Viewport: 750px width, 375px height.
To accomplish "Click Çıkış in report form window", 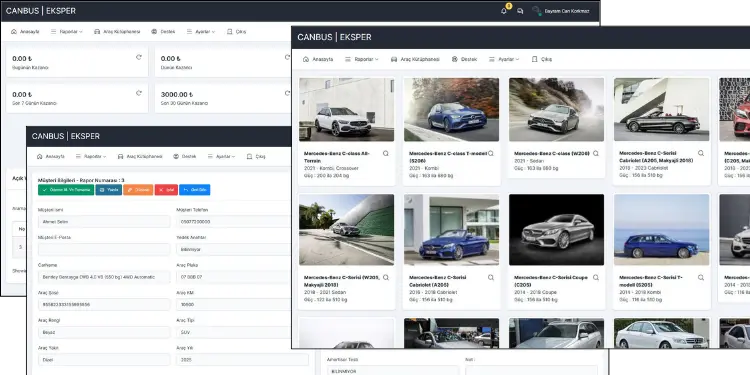I will (256, 156).
